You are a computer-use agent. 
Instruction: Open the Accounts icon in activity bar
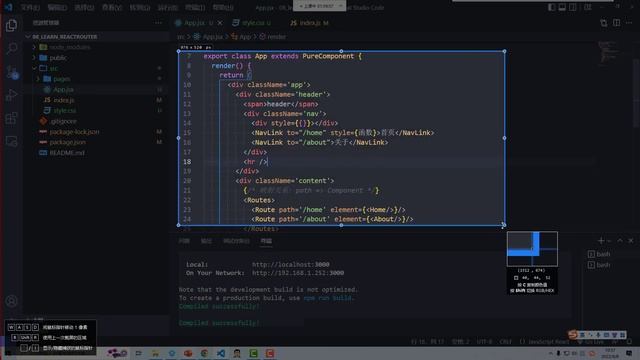pos(11,301)
